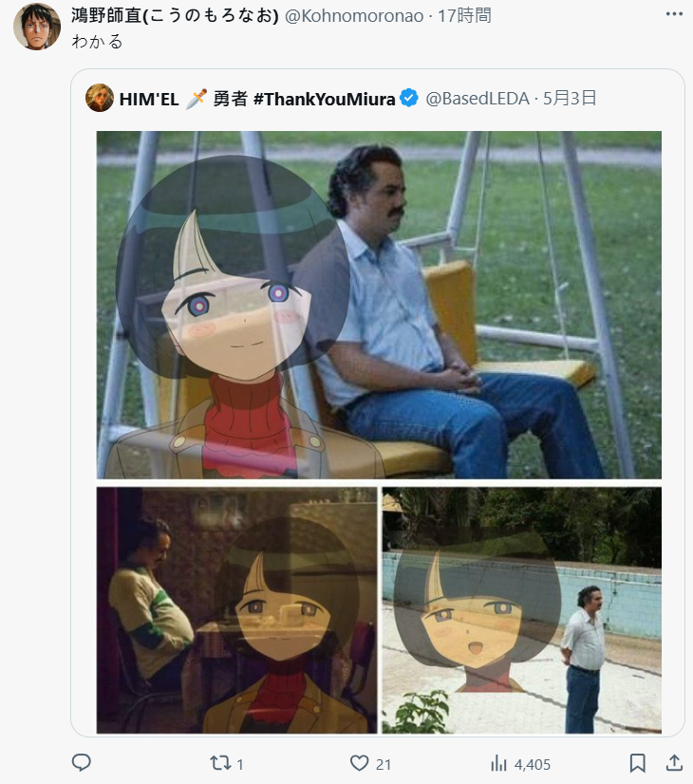This screenshot has width=693, height=784.
Task: Open the bottom-right empty pool image
Action: (x=521, y=609)
